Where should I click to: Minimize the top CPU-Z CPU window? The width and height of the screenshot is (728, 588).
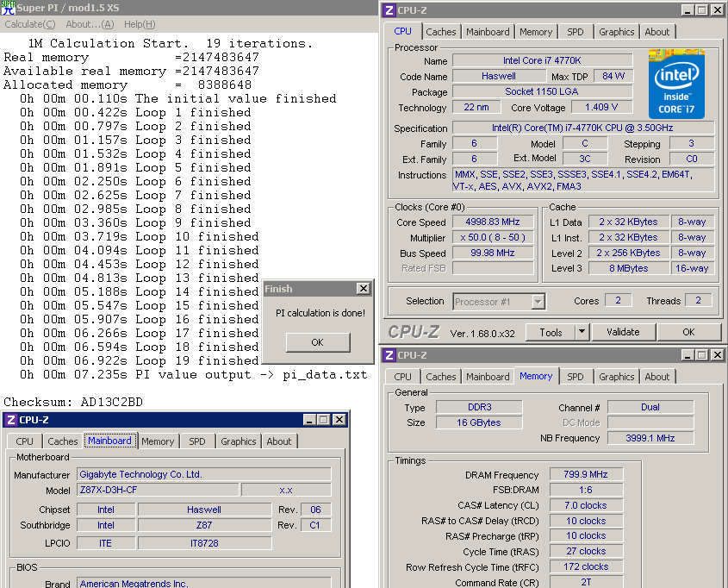pyautogui.click(x=688, y=9)
